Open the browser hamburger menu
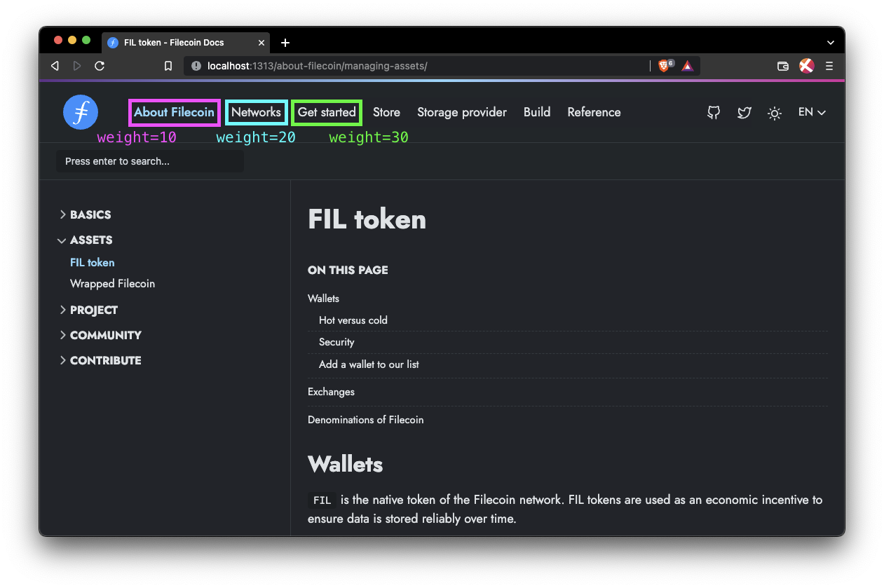Screen dimensions: 884x588 (x=829, y=66)
